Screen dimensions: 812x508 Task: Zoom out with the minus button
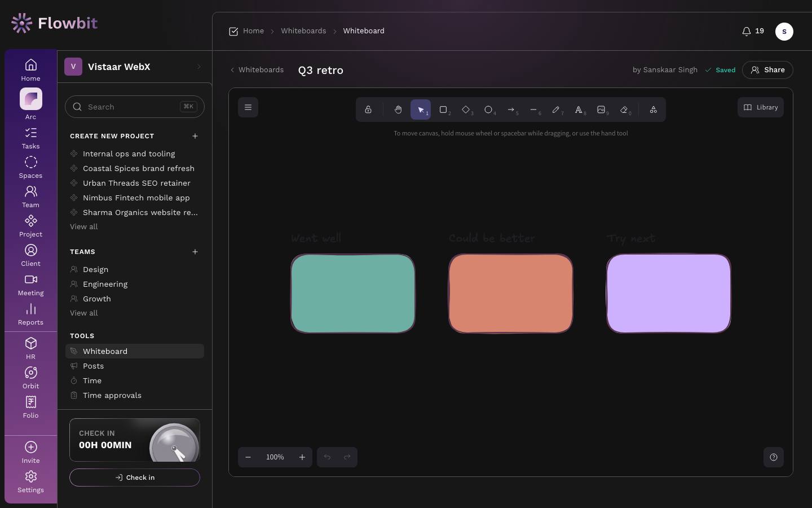coord(248,457)
